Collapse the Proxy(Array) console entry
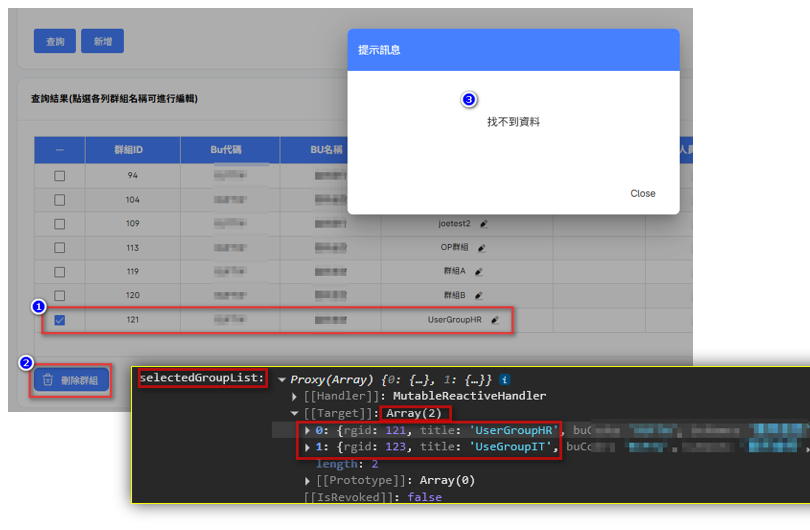 point(282,380)
